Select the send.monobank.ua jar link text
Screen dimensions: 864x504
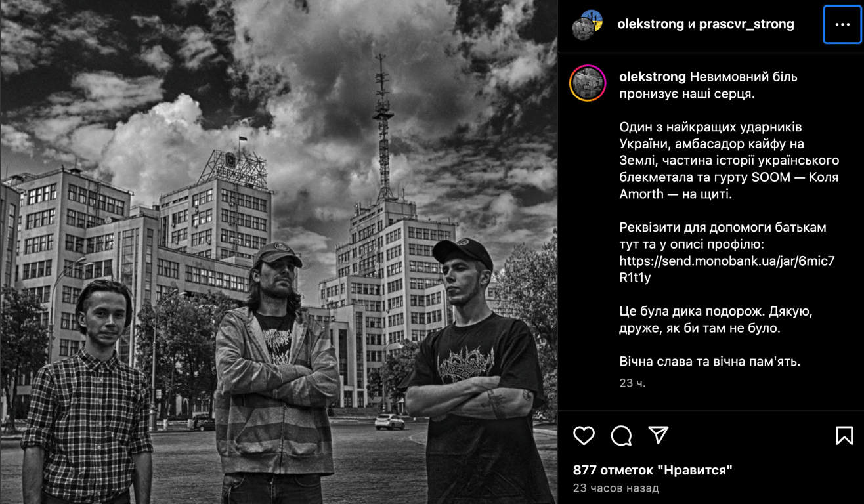[727, 269]
